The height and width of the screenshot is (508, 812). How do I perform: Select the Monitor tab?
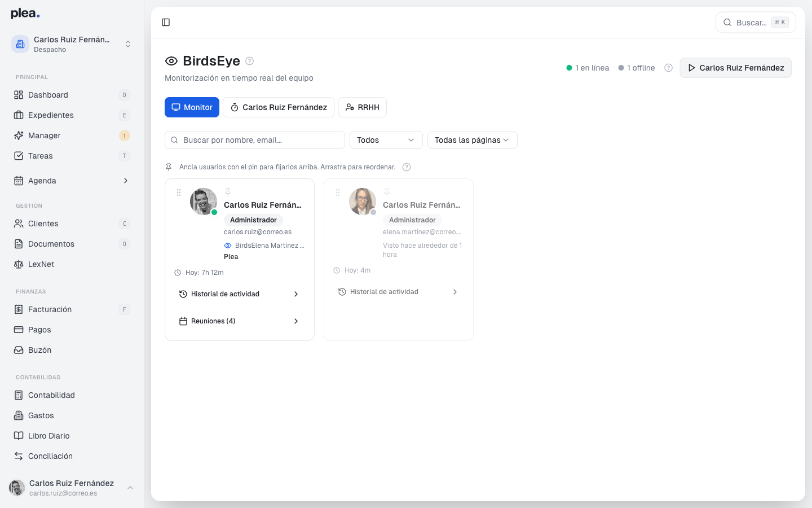pos(192,107)
